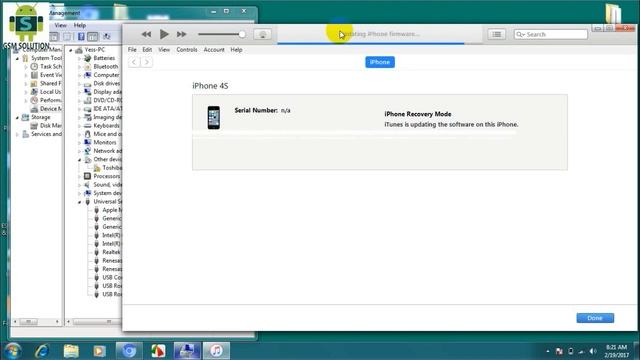Open Windows Media Player taskbar icon
The image size is (640, 360).
point(99,351)
